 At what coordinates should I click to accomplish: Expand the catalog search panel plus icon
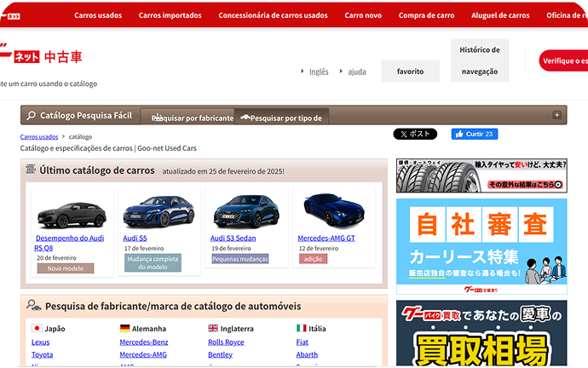tap(556, 115)
